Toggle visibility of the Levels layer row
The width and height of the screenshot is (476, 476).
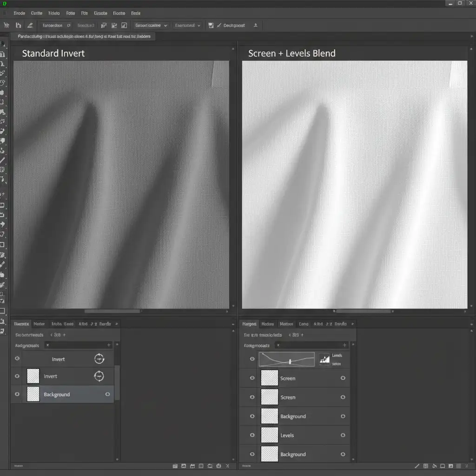[252, 435]
